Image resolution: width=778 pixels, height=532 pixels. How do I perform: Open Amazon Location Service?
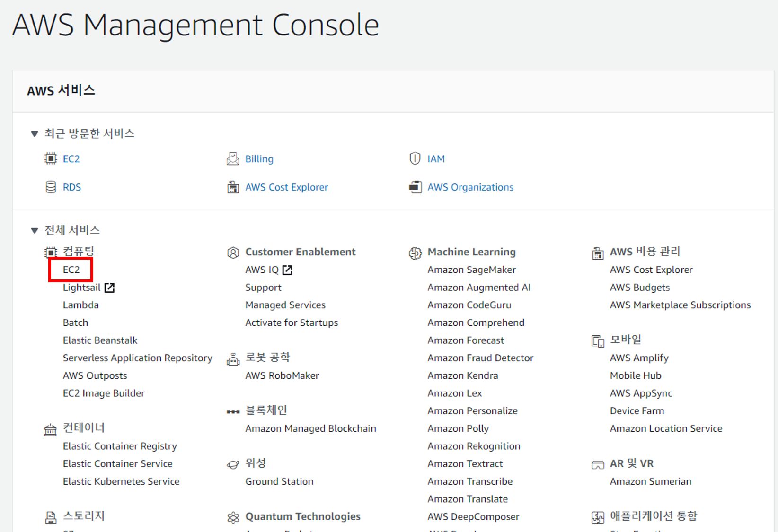666,428
